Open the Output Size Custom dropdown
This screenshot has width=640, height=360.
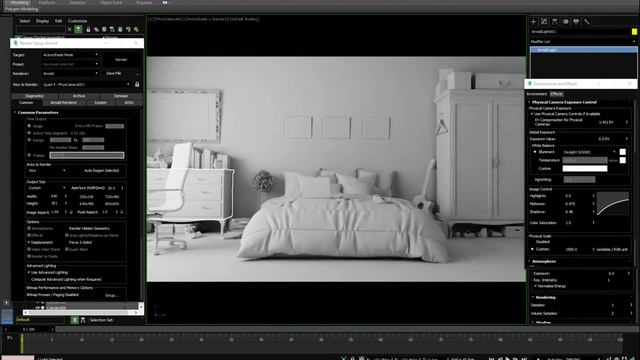point(47,188)
